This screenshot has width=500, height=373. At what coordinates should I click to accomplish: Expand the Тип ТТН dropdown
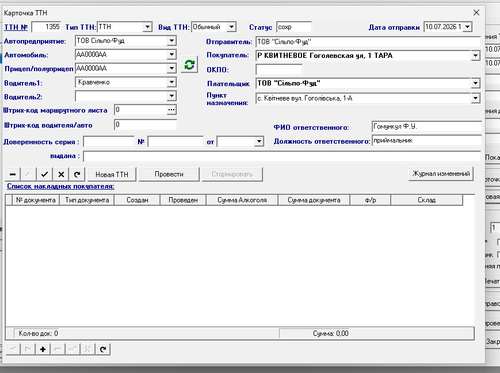tap(147, 27)
